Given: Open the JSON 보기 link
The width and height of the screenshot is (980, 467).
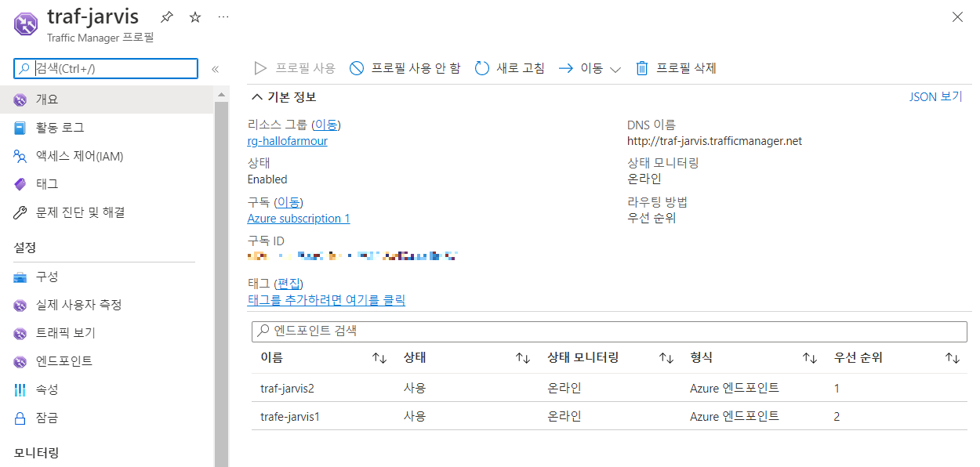Looking at the screenshot, I should click(935, 97).
